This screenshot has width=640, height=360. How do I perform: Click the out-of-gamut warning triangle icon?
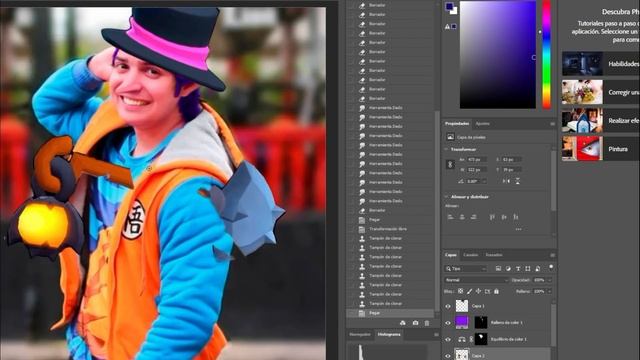[447, 27]
